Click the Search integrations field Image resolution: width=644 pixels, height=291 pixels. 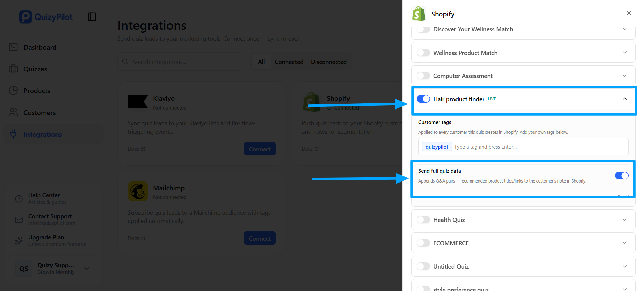(x=180, y=62)
